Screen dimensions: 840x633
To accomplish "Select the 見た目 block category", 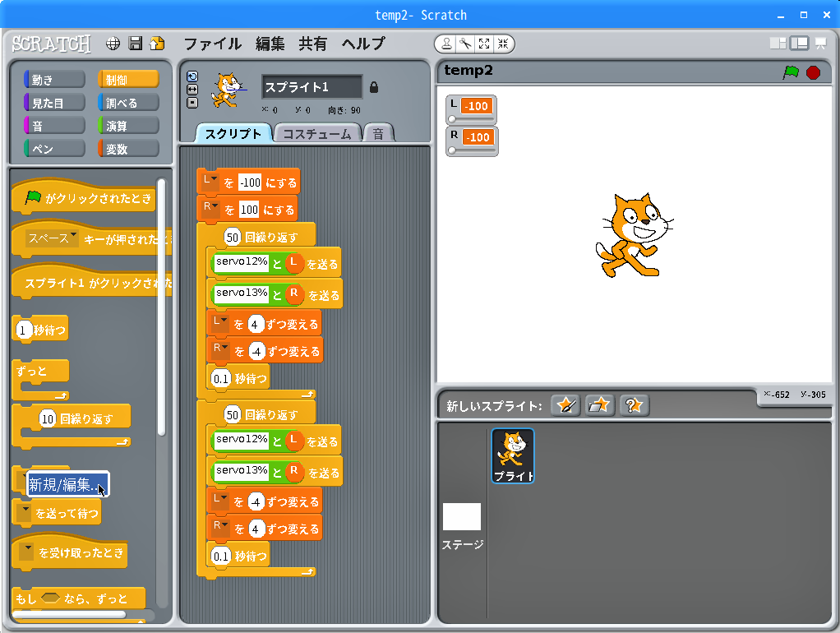I will point(54,103).
